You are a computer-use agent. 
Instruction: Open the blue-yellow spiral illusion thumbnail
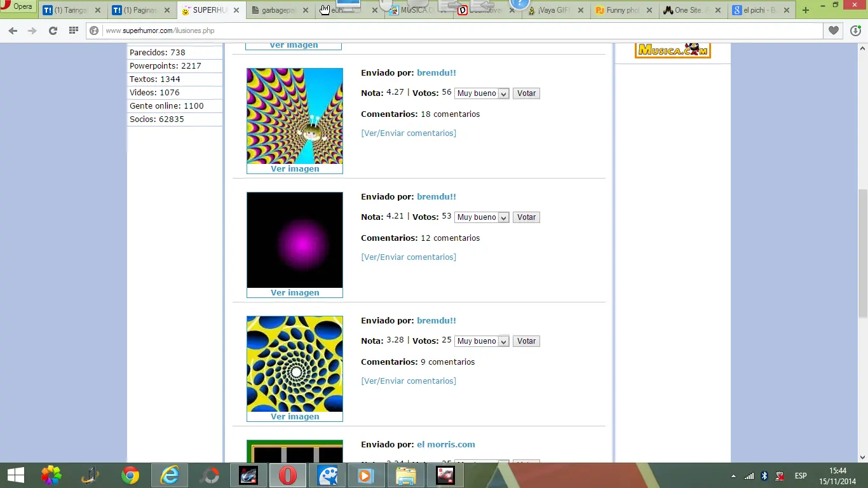[x=295, y=363]
